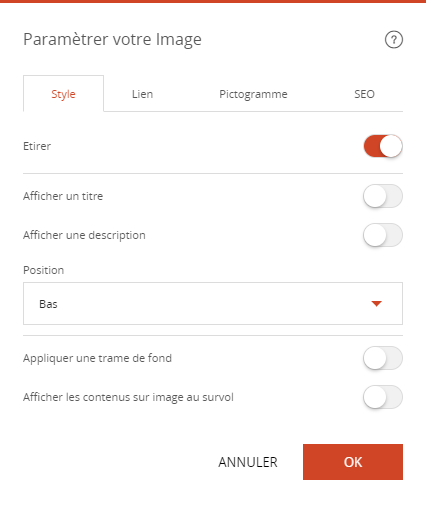Image resolution: width=426 pixels, height=505 pixels.
Task: Click the Paramètrer votre Image heading
Action: [x=112, y=40]
